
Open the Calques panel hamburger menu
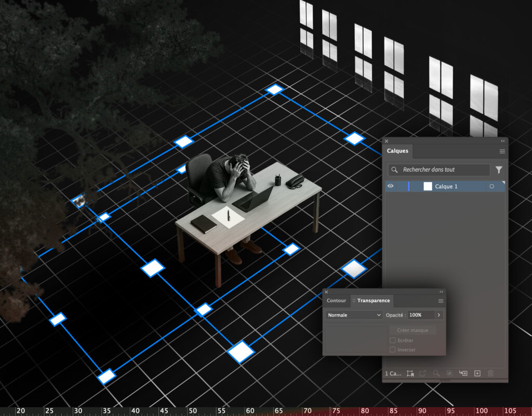tap(502, 151)
